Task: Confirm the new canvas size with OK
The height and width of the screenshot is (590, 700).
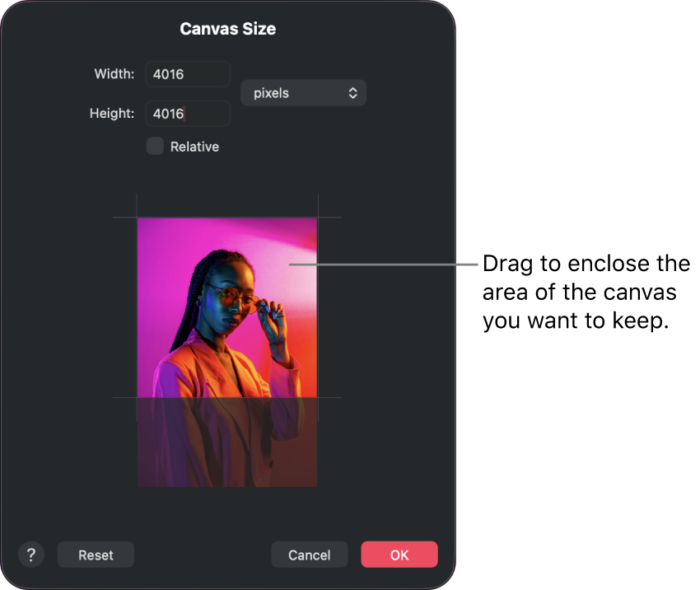Action: pos(399,555)
